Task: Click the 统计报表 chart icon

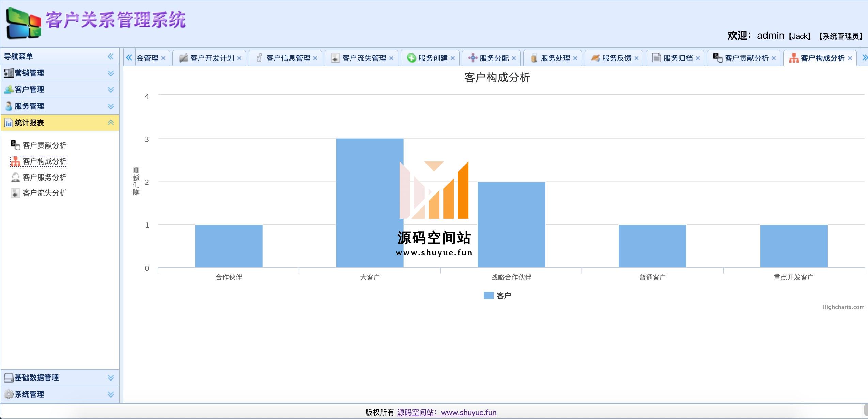Action: 9,123
